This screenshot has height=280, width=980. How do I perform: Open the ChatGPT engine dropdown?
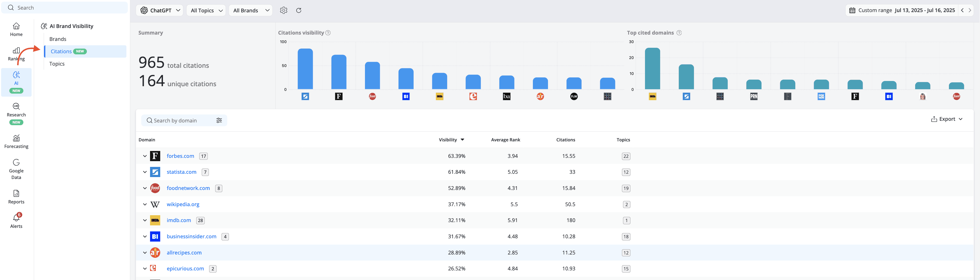pyautogui.click(x=160, y=10)
